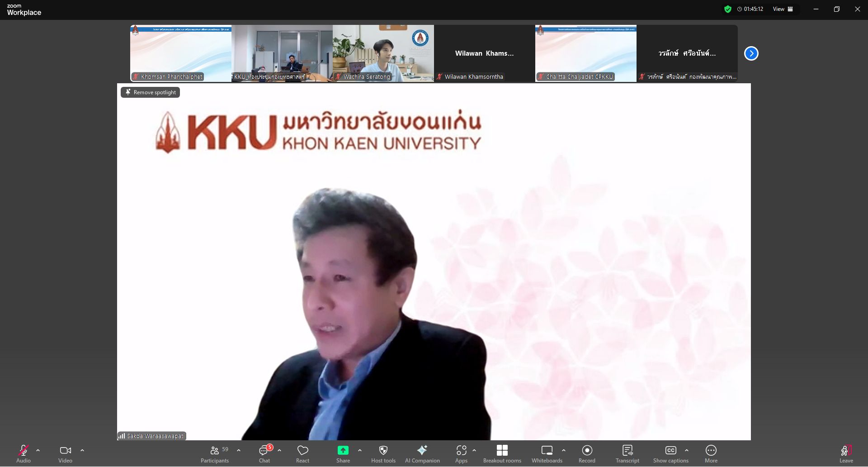Expand the share options arrow

coord(360,451)
